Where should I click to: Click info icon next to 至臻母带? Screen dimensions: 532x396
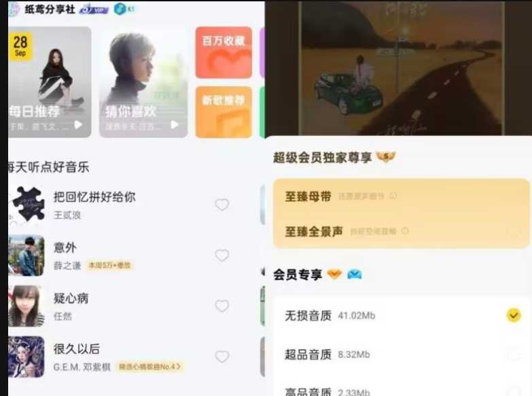click(x=393, y=196)
